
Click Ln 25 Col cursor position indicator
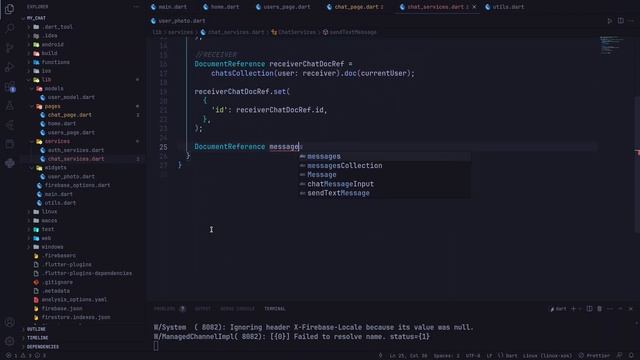(x=408, y=356)
